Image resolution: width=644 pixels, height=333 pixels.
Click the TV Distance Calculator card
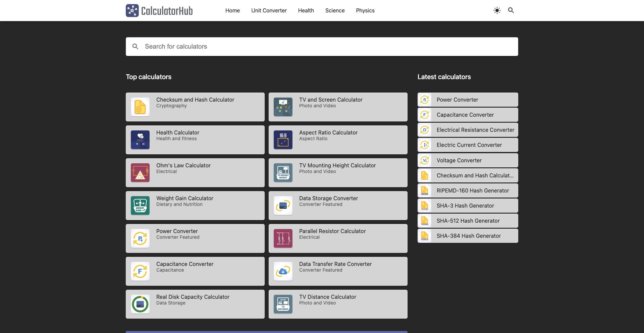click(338, 304)
